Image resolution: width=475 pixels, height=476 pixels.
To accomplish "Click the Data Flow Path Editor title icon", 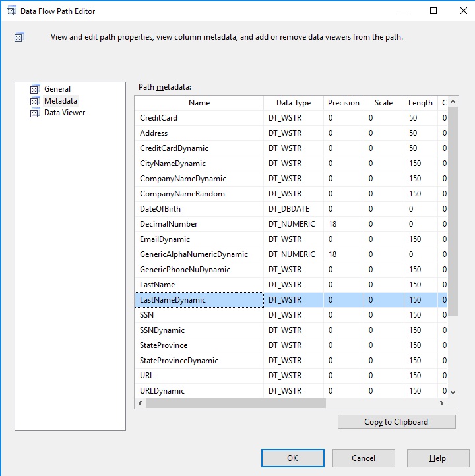I will (11, 11).
